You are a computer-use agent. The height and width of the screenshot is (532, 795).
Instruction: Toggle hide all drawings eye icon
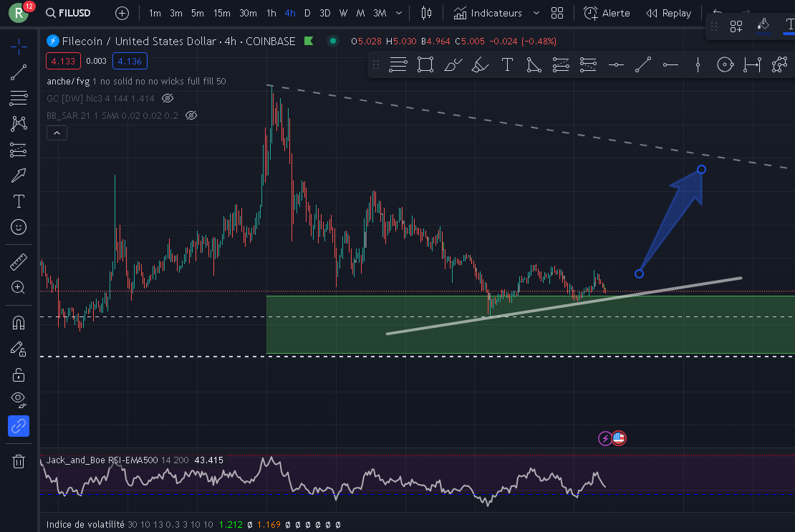coord(19,400)
